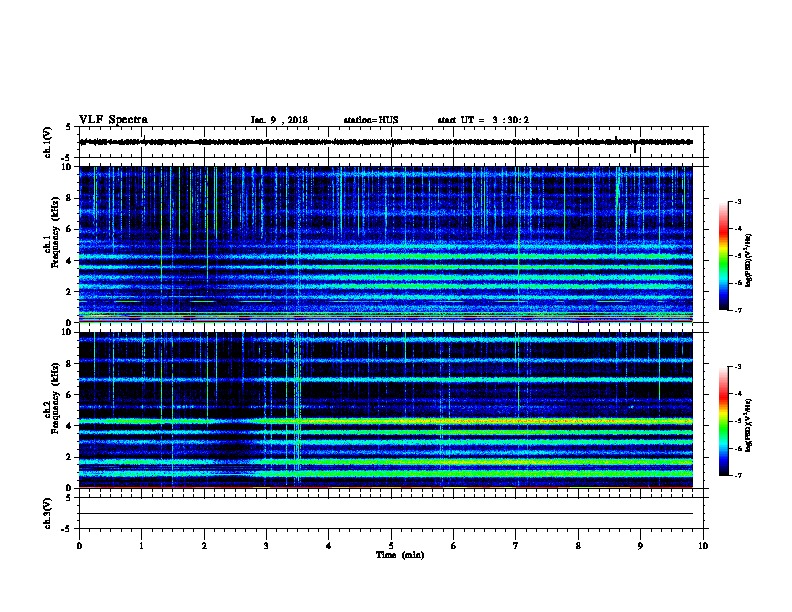Viewport: 792px width, 612px height.
Task: Click the "6" kHz tick on ch.2 frequency axis
Action: coord(69,395)
